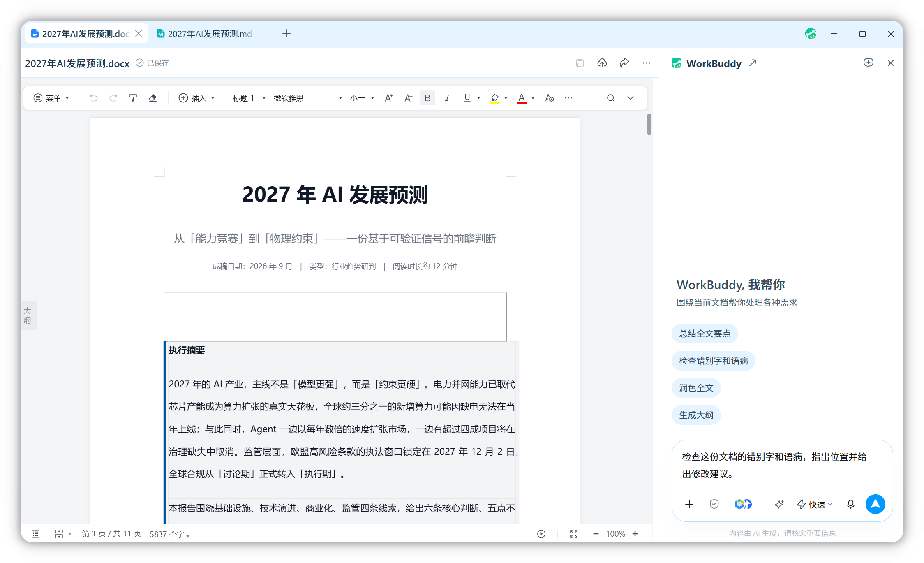Close the 2027年AI发展预测.docx tab
This screenshot has height=563, width=924.
139,33
